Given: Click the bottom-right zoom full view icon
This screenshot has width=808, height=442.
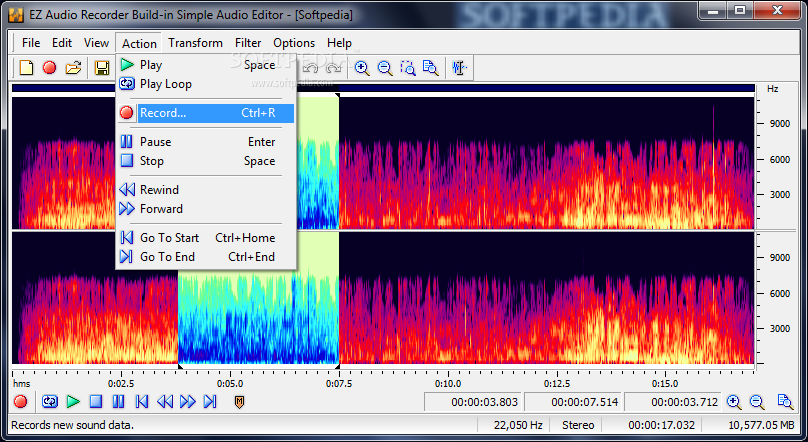Looking at the screenshot, I should click(785, 402).
